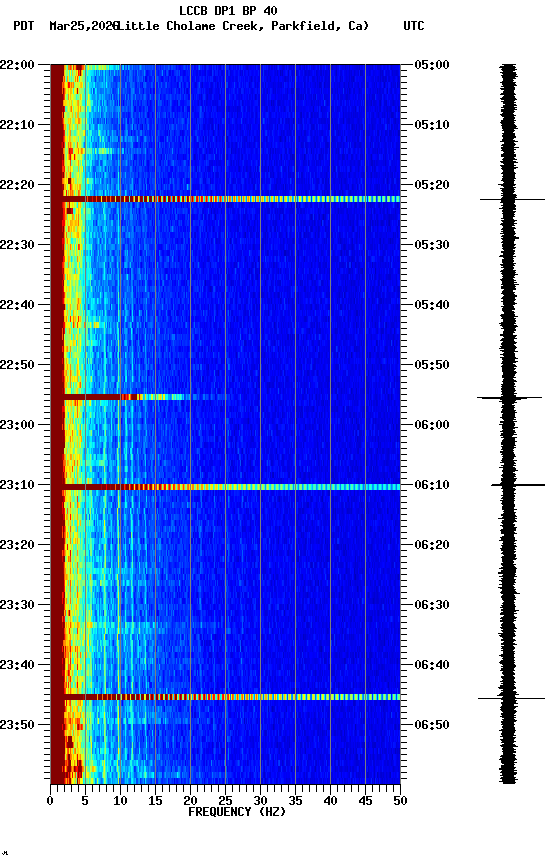
Task: Click the 05:40 UTC time label
Action: click(432, 305)
